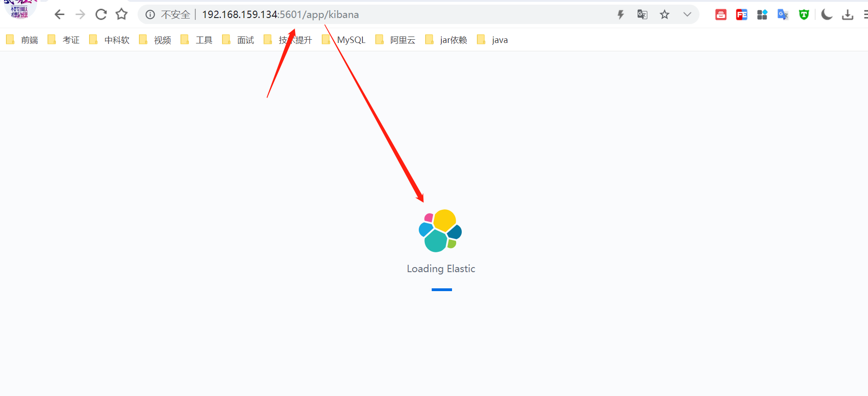
Task: Select the URL in the address bar
Action: (x=280, y=15)
